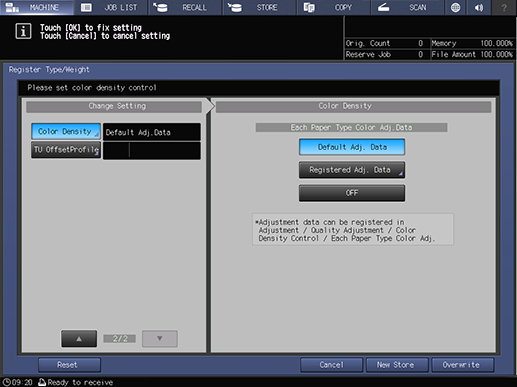Click Overwrite button
This screenshot has width=517, height=387.
463,365
